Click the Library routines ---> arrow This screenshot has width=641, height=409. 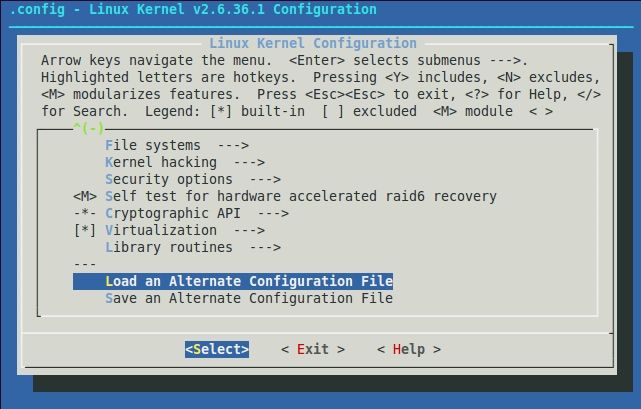click(265, 247)
